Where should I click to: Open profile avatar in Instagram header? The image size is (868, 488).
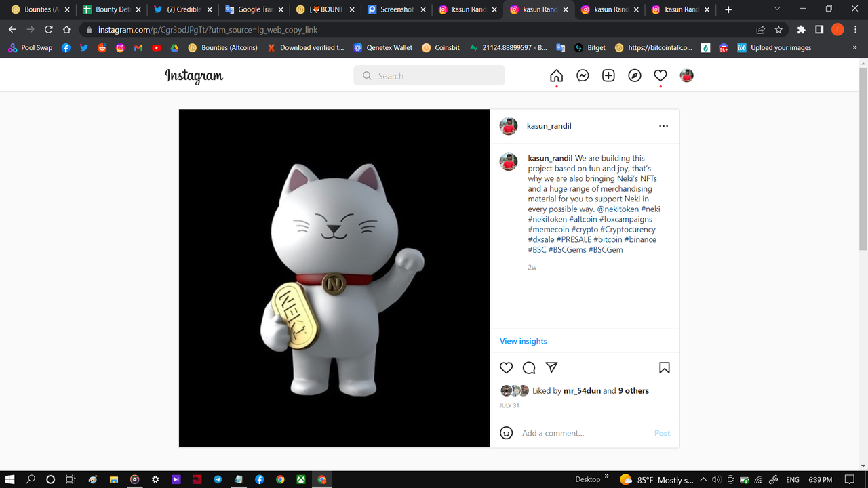[x=687, y=76]
